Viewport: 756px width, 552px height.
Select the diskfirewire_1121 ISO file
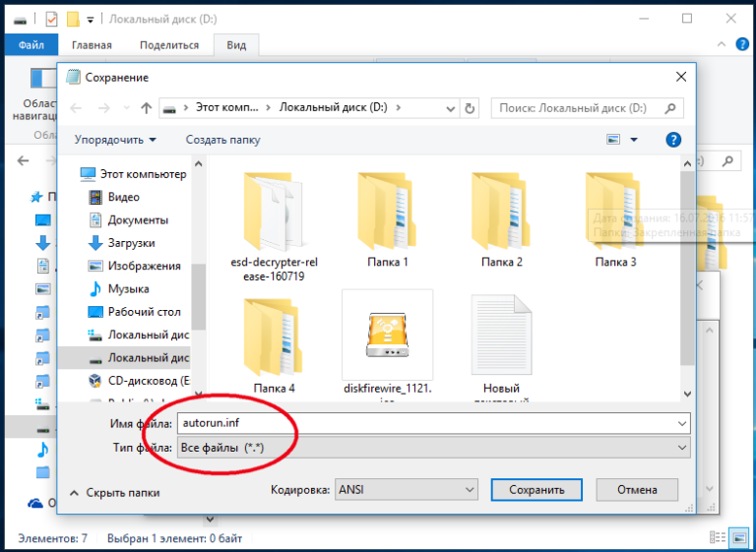coord(387,334)
